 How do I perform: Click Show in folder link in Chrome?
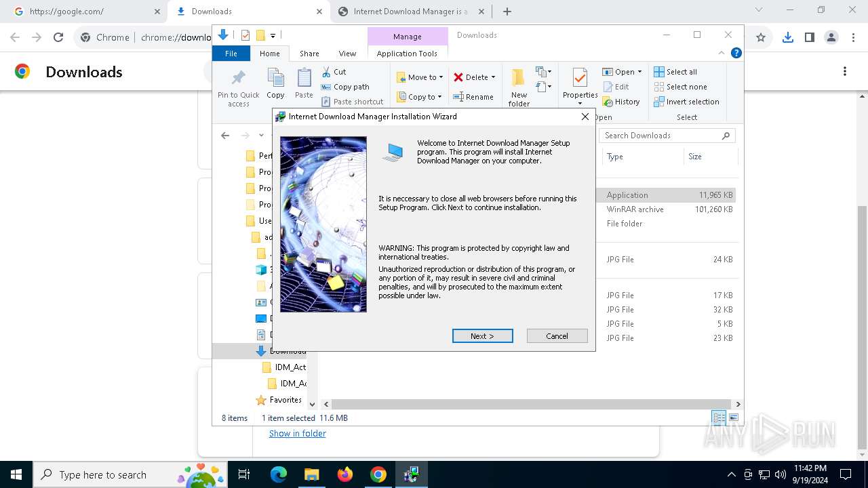coord(297,434)
